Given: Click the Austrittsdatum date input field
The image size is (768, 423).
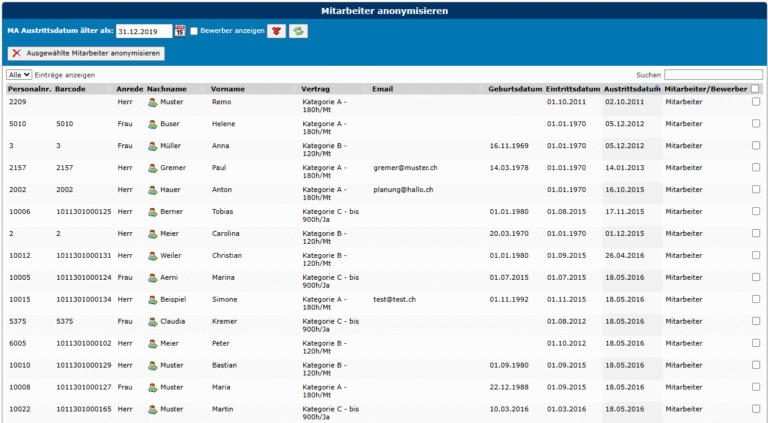Looking at the screenshot, I should pos(144,31).
